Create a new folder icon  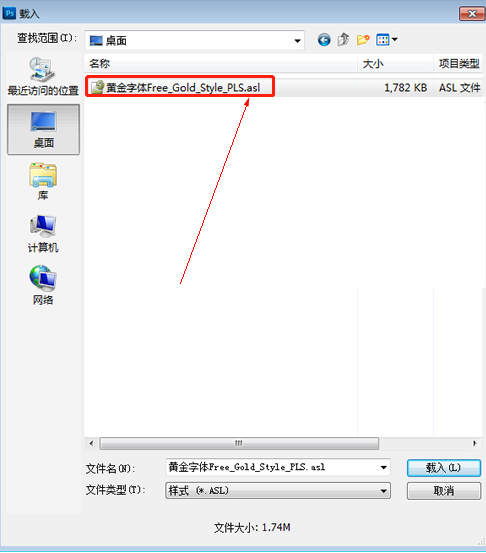coord(363,40)
